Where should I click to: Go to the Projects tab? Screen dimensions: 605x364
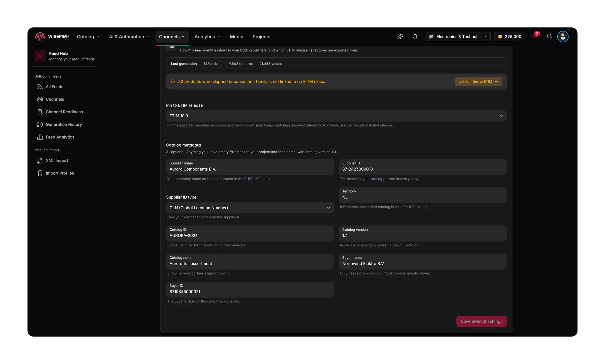(x=261, y=37)
